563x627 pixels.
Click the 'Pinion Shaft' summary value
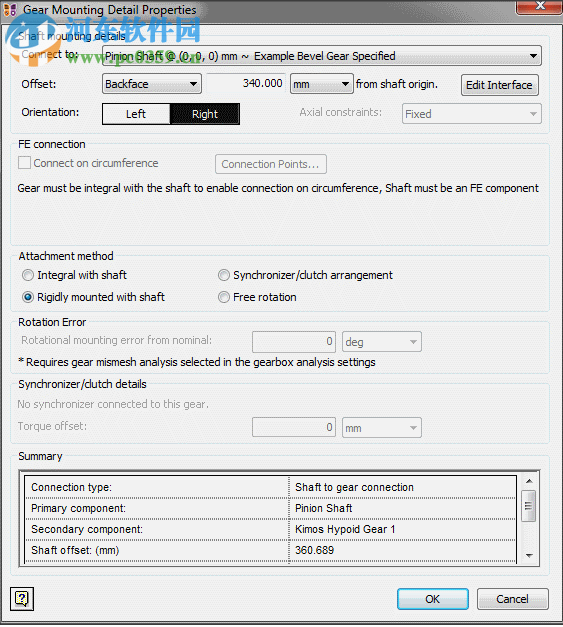click(x=323, y=508)
